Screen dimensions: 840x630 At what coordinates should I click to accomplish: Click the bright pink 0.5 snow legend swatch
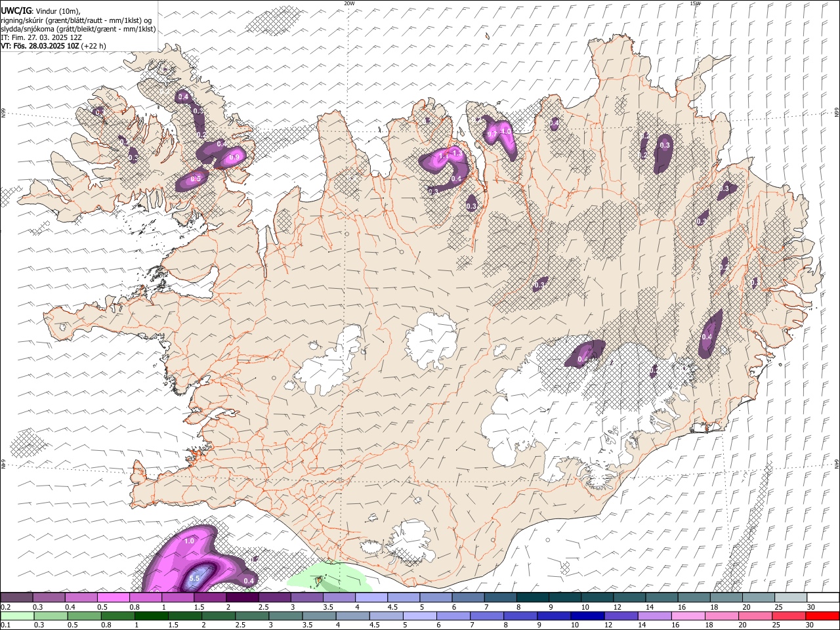click(113, 597)
